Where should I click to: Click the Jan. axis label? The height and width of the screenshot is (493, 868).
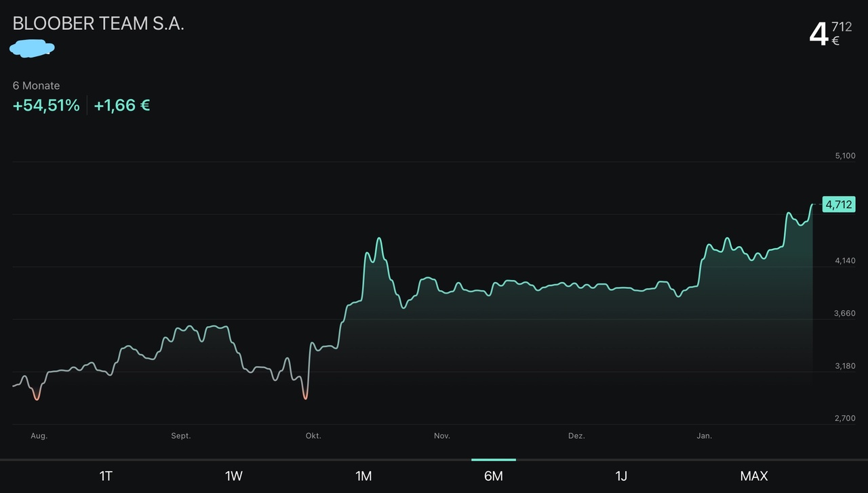pos(704,436)
